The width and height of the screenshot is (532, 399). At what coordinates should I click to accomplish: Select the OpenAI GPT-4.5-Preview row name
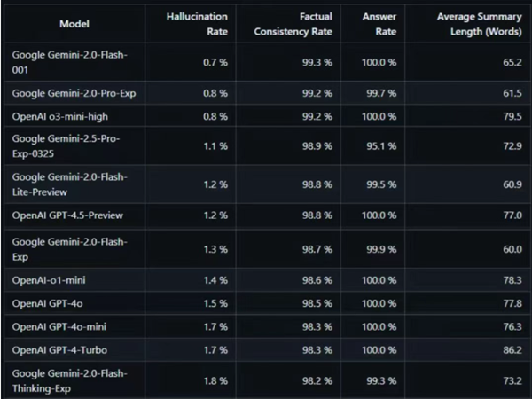[x=68, y=215]
